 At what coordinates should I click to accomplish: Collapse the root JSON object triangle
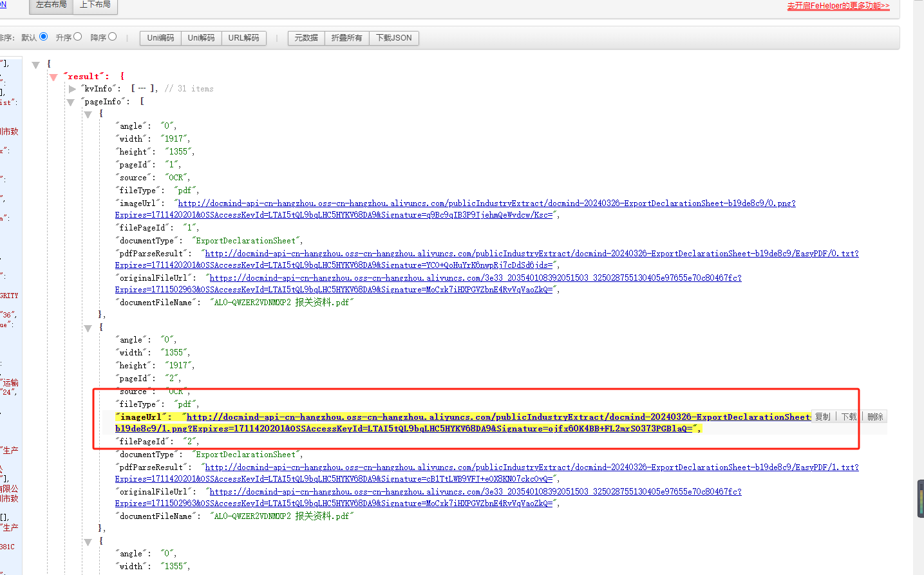coord(36,64)
